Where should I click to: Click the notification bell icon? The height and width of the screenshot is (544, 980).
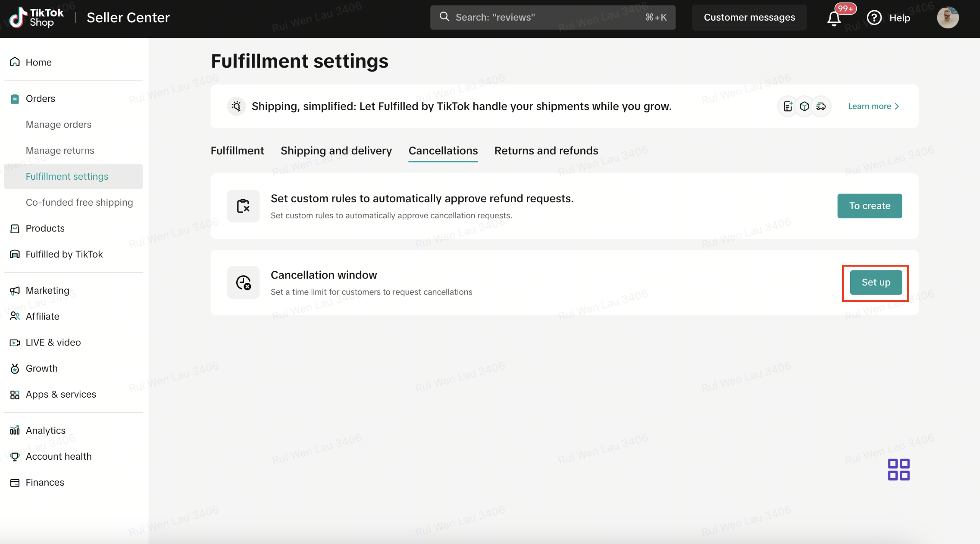(x=834, y=18)
